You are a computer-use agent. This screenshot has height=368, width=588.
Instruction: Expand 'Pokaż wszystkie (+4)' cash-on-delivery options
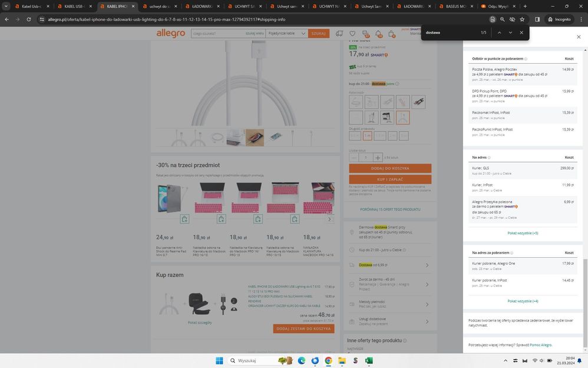pyautogui.click(x=523, y=301)
